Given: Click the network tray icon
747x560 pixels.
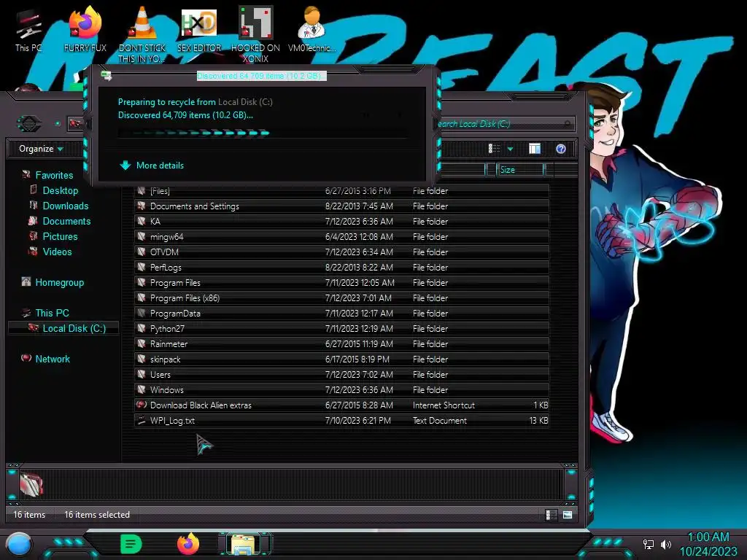Looking at the screenshot, I should (649, 544).
